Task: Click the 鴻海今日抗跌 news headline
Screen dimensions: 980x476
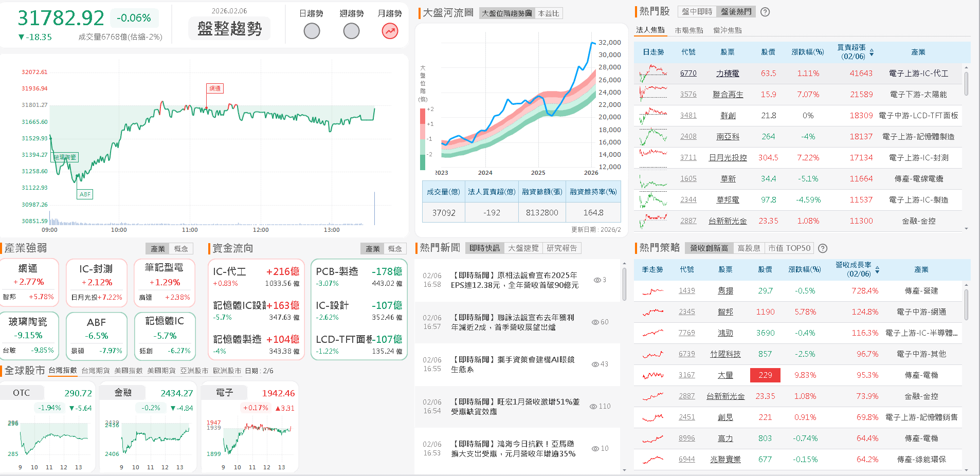Action: point(513,448)
